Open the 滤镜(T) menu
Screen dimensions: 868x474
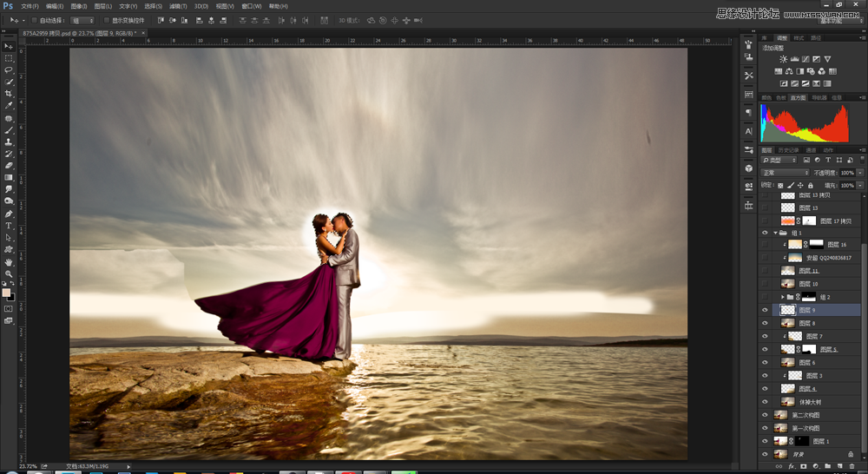(177, 6)
